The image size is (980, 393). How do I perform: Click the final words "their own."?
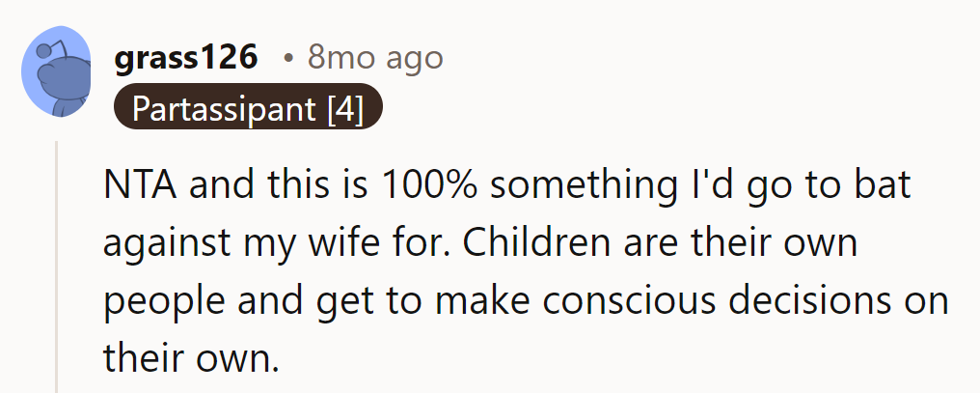click(x=190, y=357)
